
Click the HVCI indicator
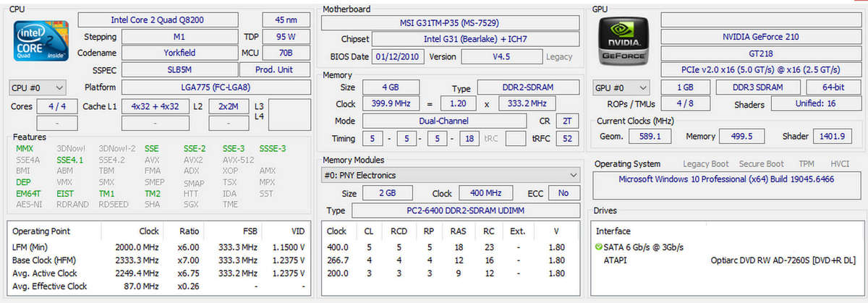tap(840, 164)
